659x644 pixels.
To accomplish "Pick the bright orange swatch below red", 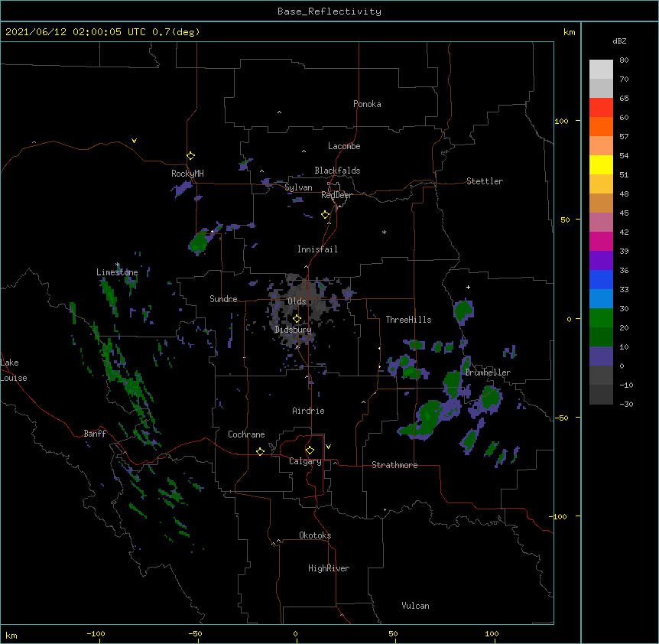I will point(601,126).
